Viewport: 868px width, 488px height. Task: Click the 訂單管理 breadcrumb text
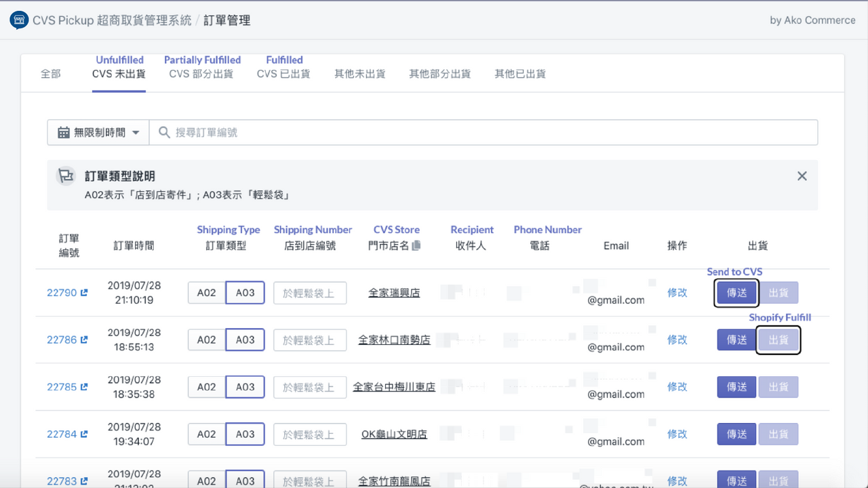[228, 20]
